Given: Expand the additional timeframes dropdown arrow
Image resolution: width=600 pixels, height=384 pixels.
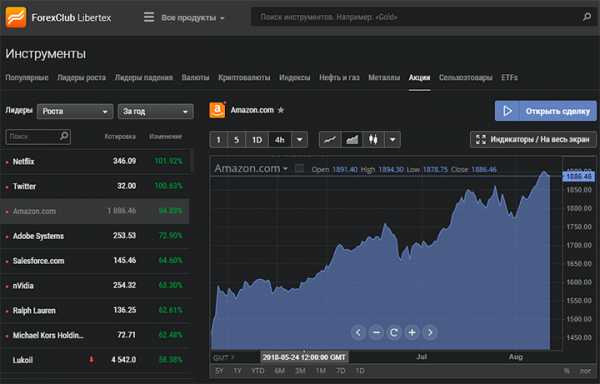Looking at the screenshot, I should (300, 140).
